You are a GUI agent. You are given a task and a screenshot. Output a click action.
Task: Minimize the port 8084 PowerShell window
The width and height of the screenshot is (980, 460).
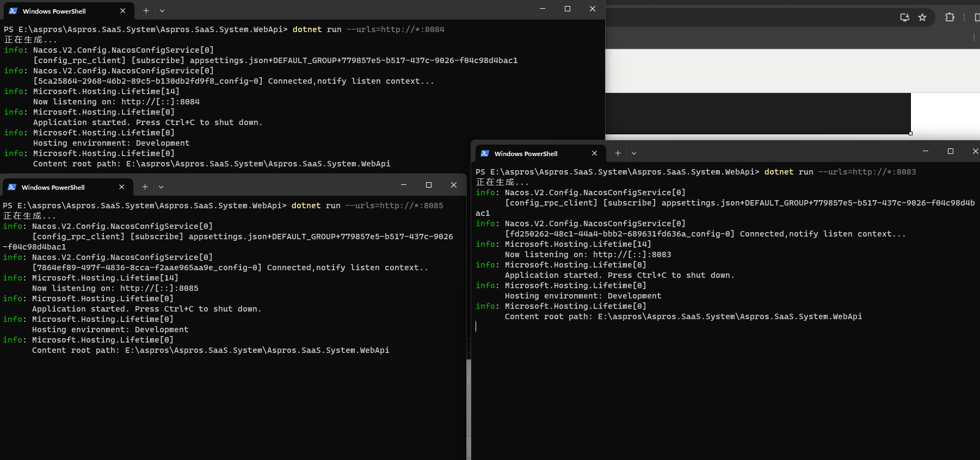[543, 9]
